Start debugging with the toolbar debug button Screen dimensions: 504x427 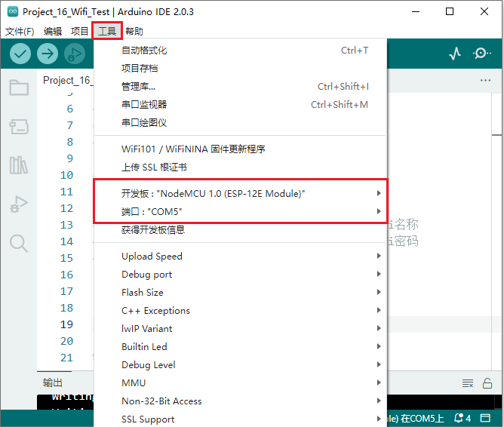[x=75, y=54]
